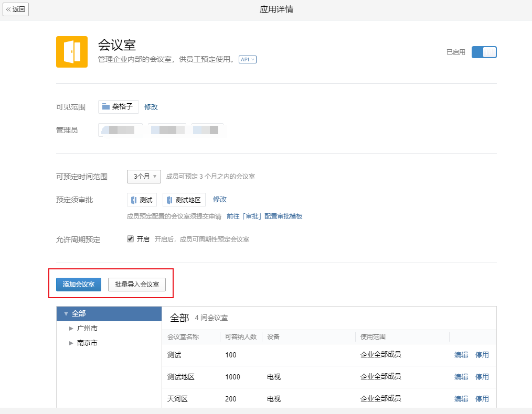Click the 添加会议室 button
Screen dimensions: 532x414
tap(79, 284)
